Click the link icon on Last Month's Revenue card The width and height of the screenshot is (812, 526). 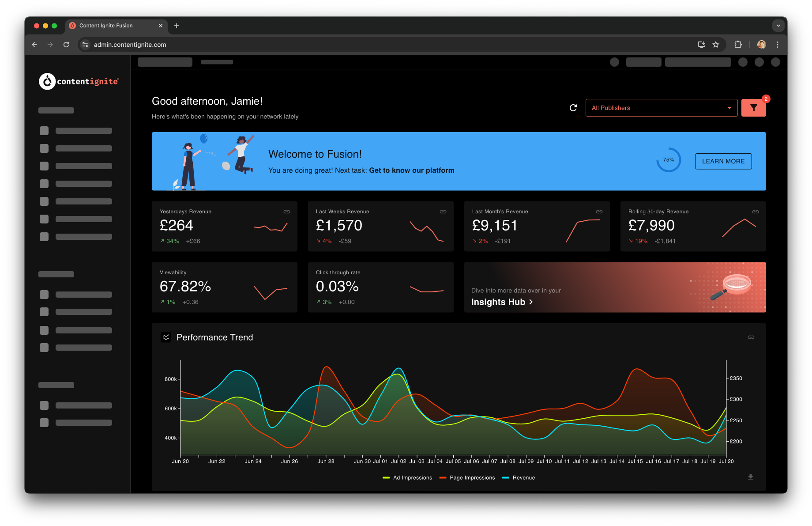click(599, 212)
